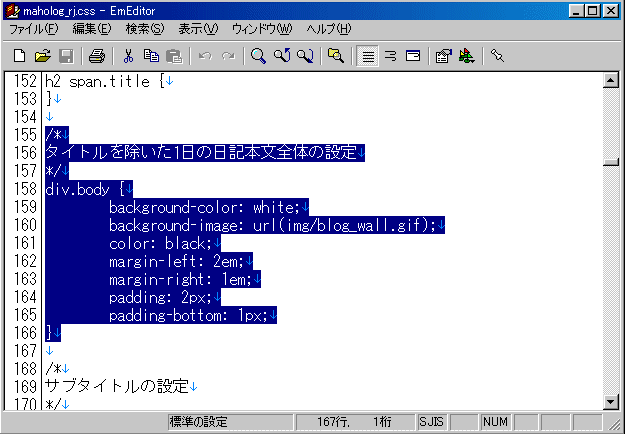Toggle no-wrap lines icon
Image resolution: width=625 pixels, height=434 pixels.
tap(368, 56)
